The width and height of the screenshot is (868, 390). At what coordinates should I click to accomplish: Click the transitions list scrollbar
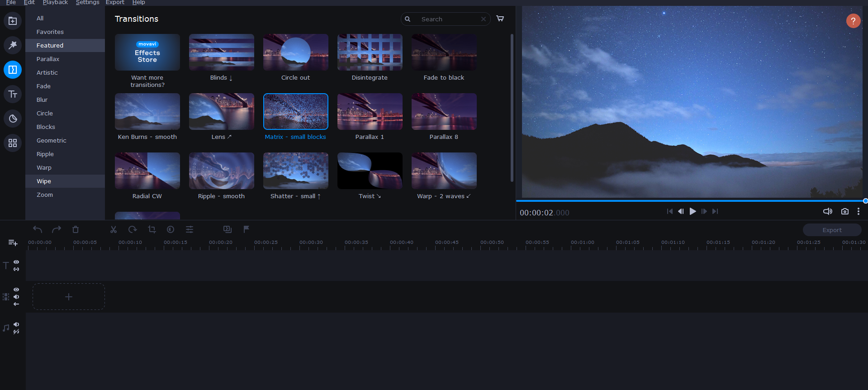512,108
